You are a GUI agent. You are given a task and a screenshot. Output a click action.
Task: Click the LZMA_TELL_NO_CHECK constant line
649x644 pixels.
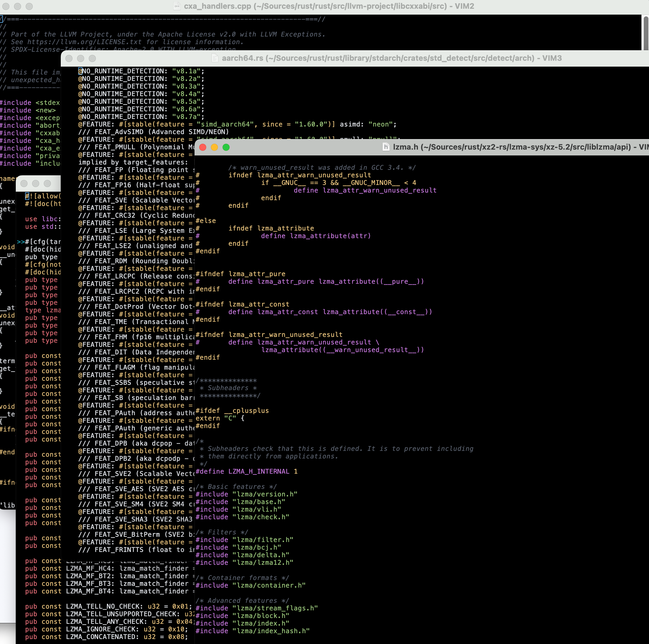pyautogui.click(x=108, y=606)
